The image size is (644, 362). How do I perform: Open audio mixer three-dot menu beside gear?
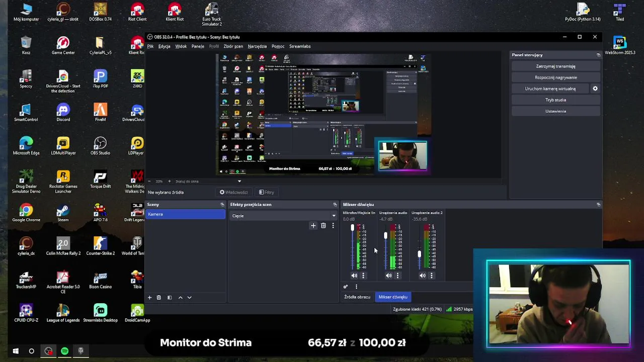pyautogui.click(x=356, y=287)
